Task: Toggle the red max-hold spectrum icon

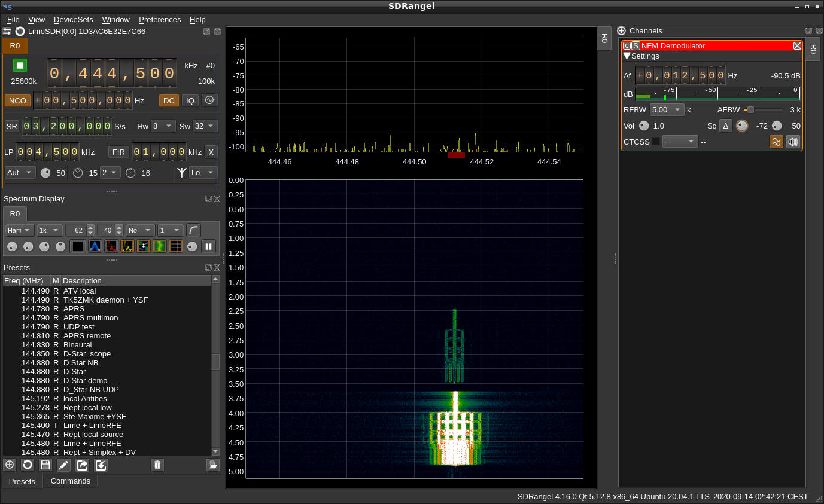Action: pos(111,246)
